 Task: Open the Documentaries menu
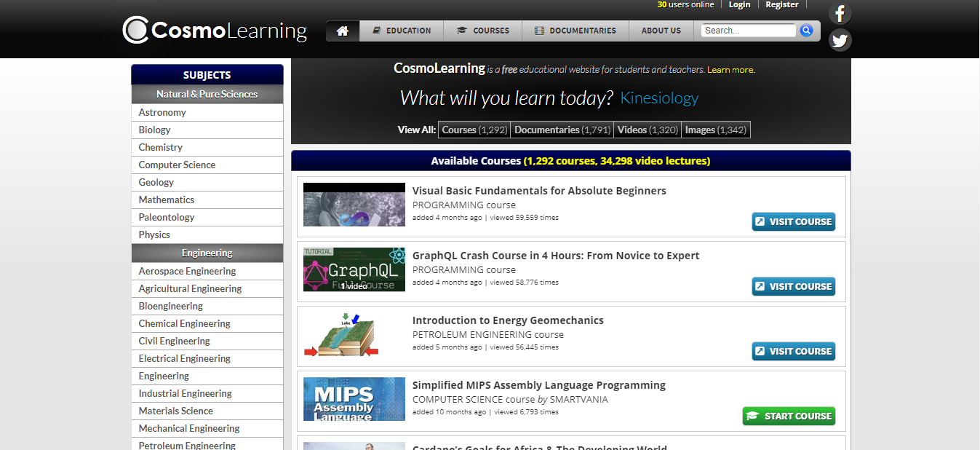[575, 31]
